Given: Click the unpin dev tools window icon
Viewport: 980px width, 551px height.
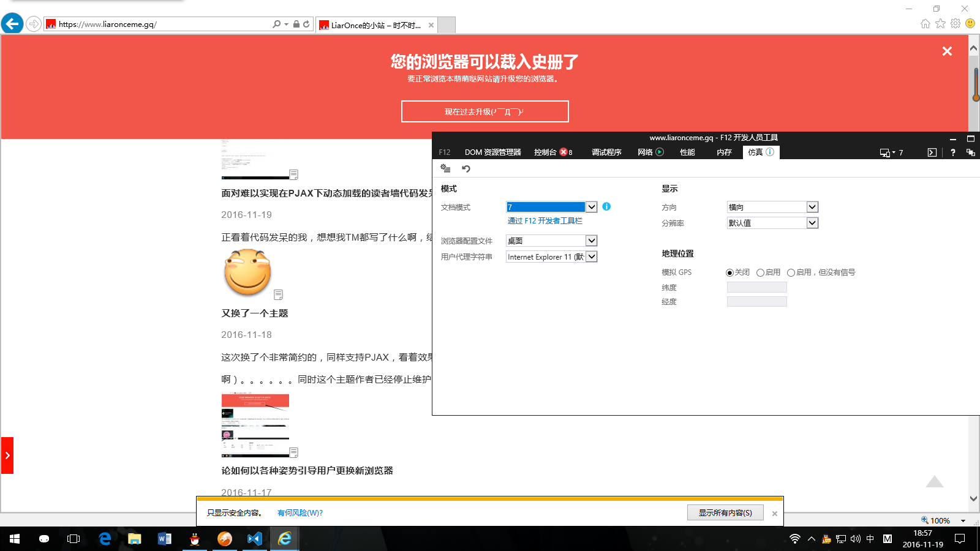Looking at the screenshot, I should point(971,152).
